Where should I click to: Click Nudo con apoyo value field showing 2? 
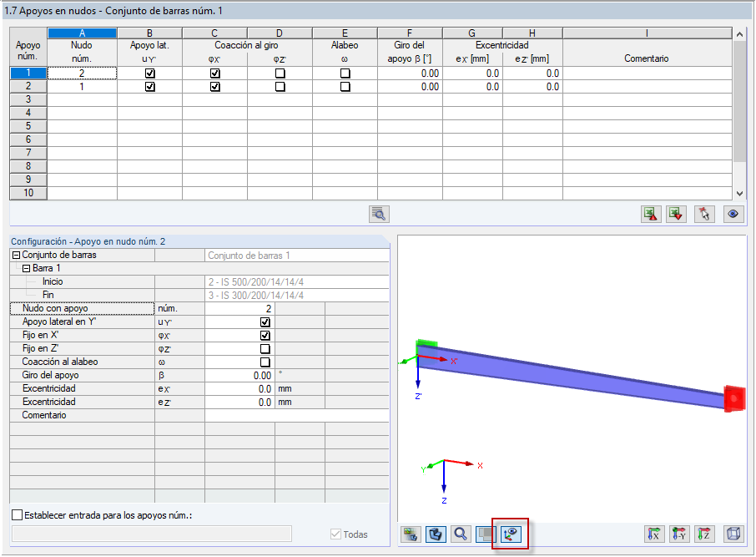239,308
